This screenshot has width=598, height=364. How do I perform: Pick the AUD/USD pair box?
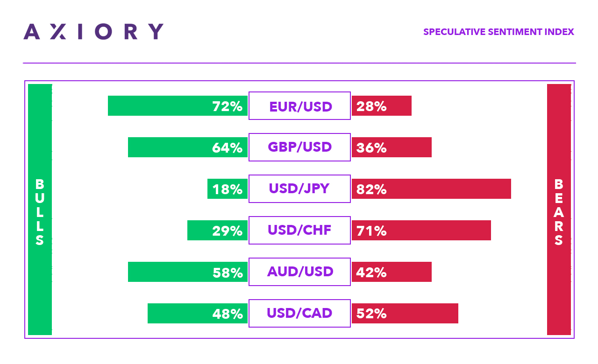[299, 272]
